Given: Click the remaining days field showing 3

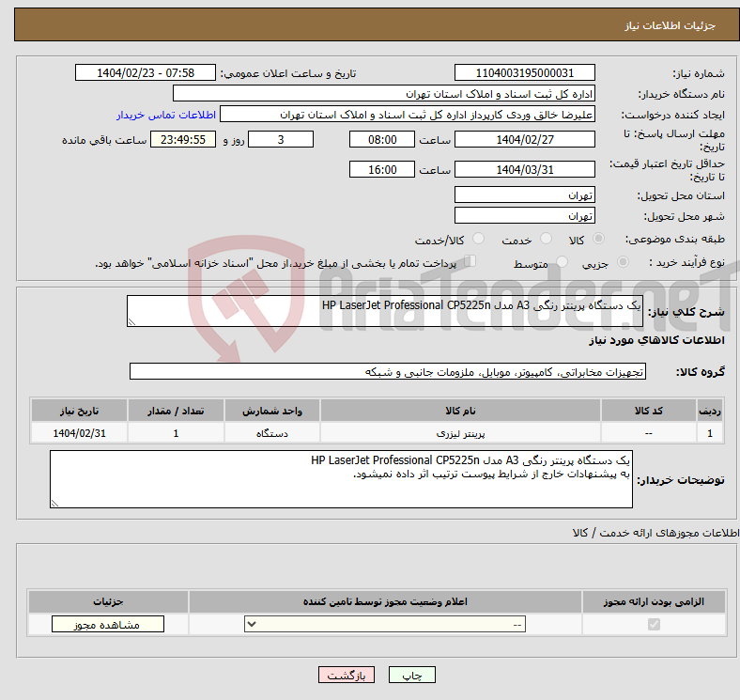Looking at the screenshot, I should pos(281,140).
